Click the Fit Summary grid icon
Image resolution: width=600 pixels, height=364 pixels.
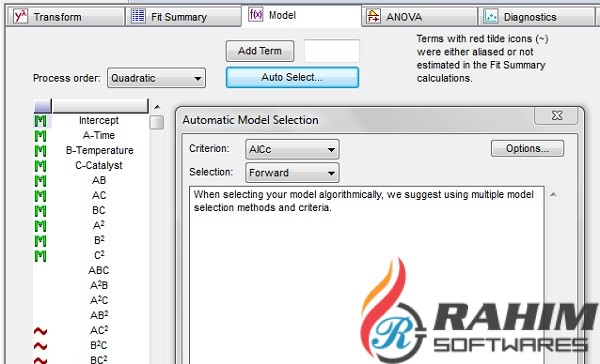click(x=138, y=16)
